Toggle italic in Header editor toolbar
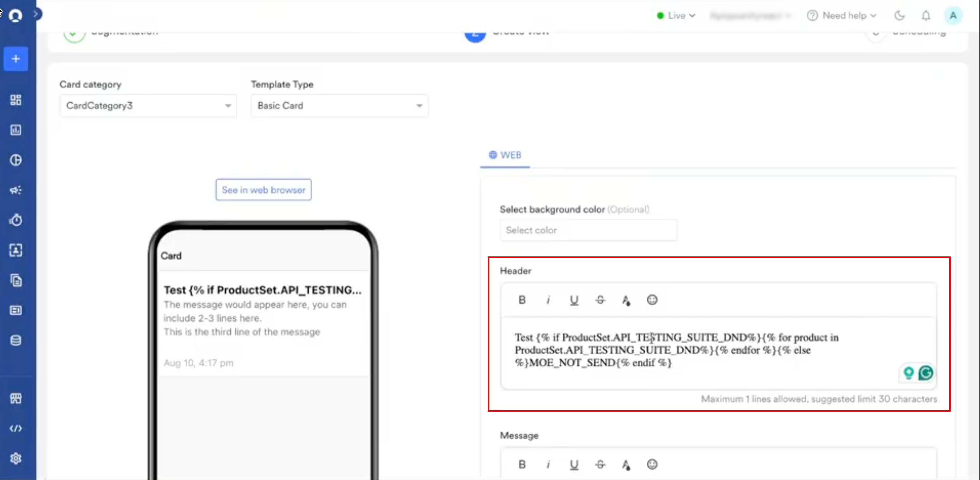980x480 pixels. point(548,300)
